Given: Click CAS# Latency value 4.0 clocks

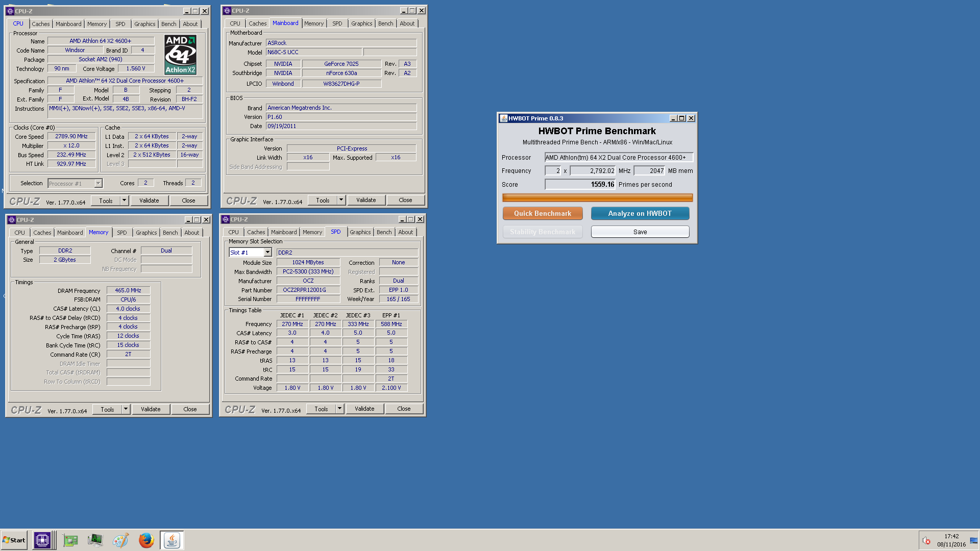Looking at the screenshot, I should (x=128, y=309).
